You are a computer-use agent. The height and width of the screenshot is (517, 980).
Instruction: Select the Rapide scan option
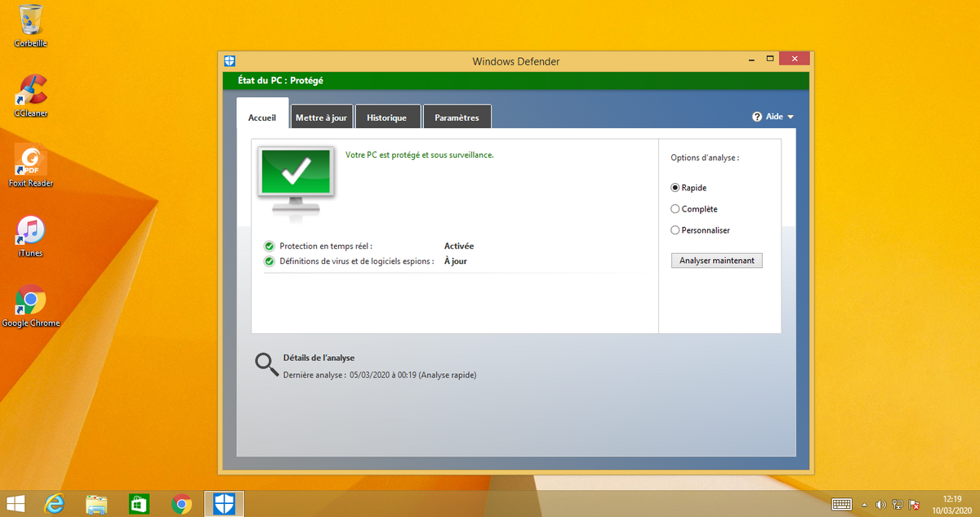pos(688,188)
